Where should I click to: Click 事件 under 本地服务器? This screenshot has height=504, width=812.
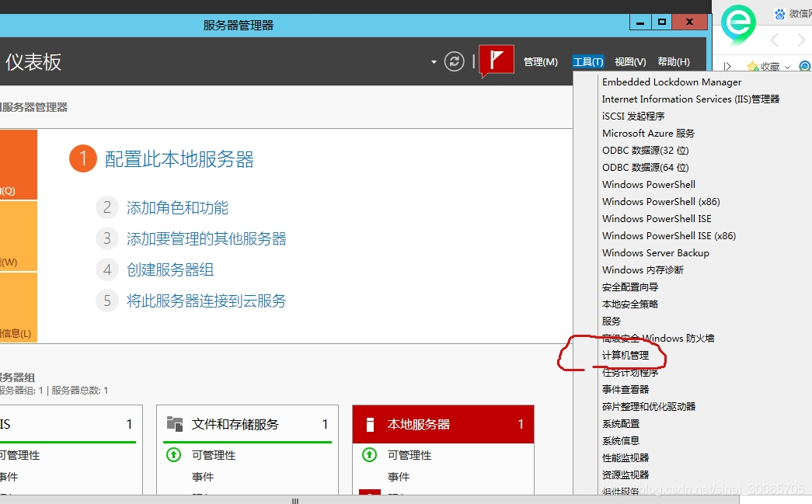tap(399, 477)
